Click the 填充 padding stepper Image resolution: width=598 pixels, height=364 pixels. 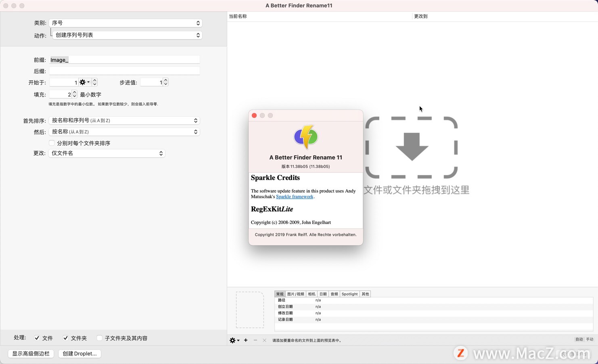(74, 94)
